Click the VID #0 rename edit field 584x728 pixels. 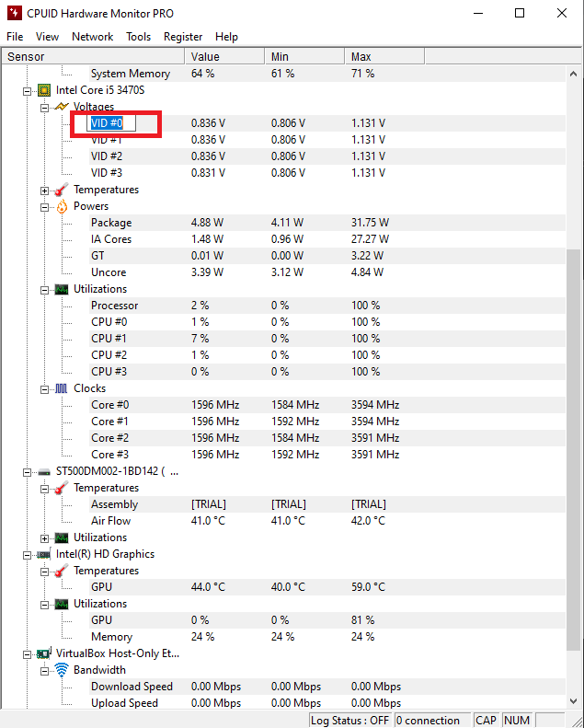[x=111, y=123]
